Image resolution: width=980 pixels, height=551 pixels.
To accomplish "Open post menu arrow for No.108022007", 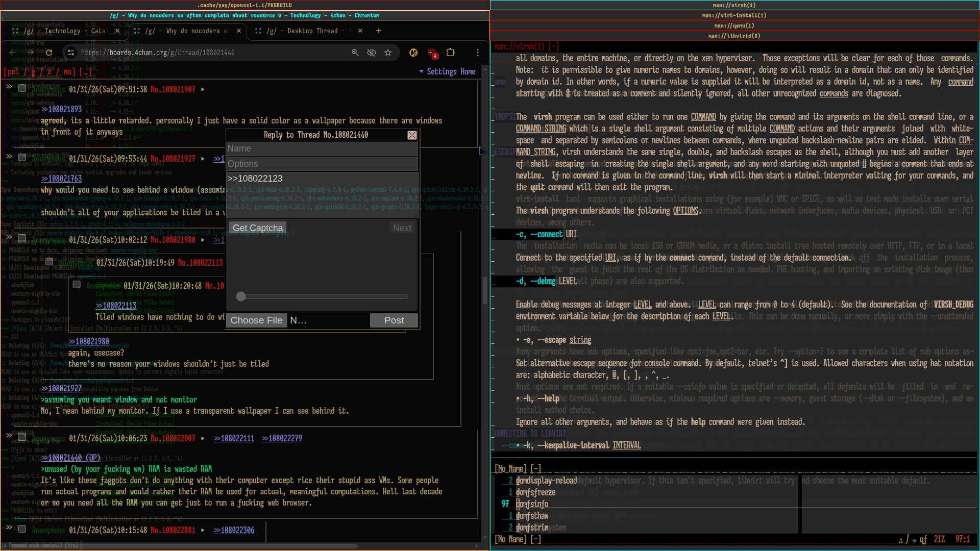I will (203, 438).
